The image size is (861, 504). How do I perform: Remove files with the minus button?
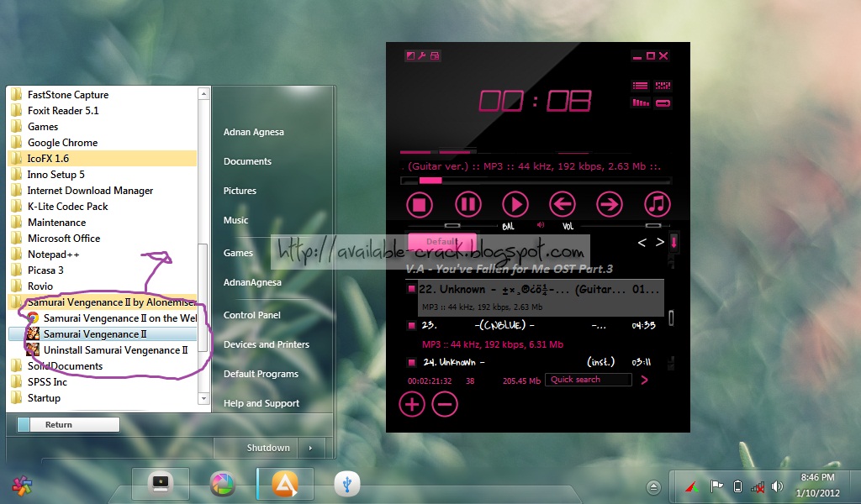[x=445, y=405]
